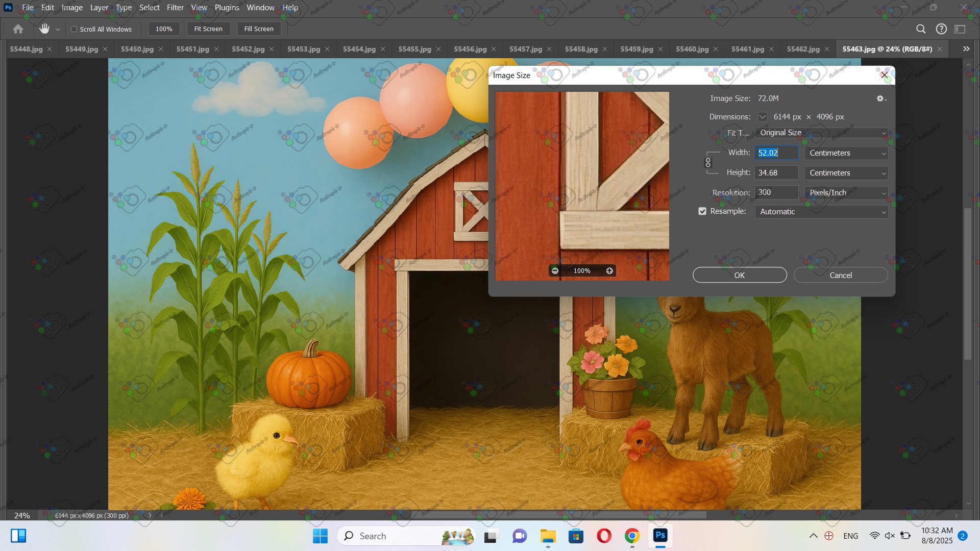Click the Fit Screen button

pos(208,29)
